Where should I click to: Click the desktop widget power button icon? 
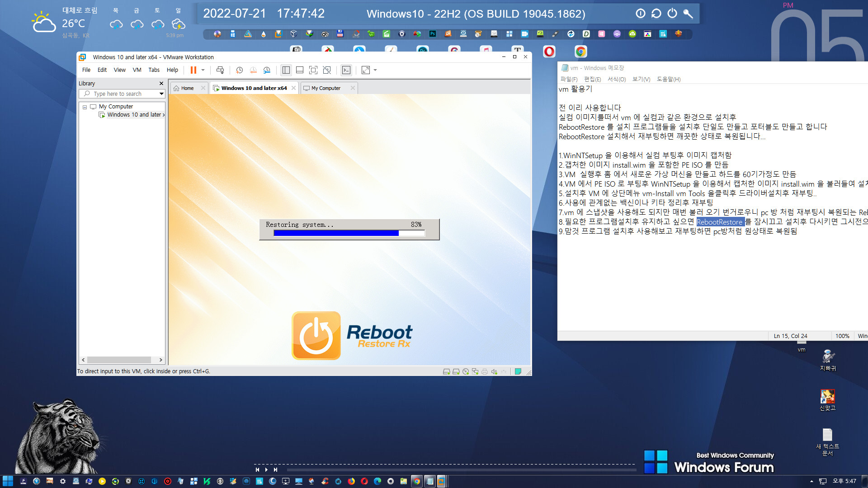coord(672,14)
